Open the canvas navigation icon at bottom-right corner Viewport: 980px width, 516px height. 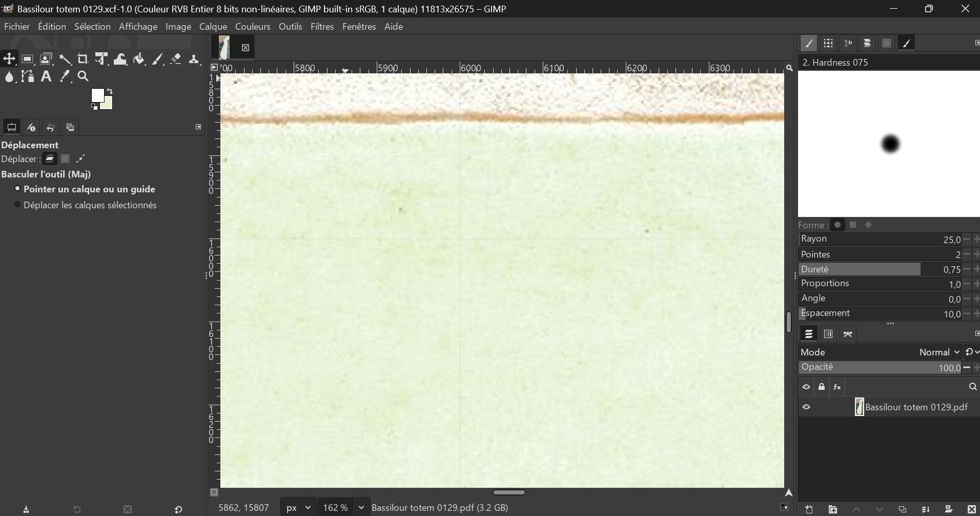click(x=789, y=493)
